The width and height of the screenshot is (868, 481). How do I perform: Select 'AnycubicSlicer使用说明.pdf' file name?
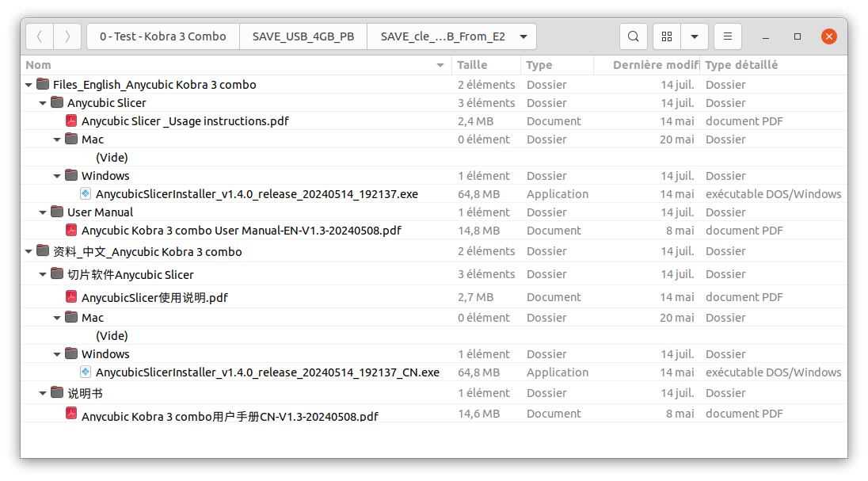click(x=154, y=298)
